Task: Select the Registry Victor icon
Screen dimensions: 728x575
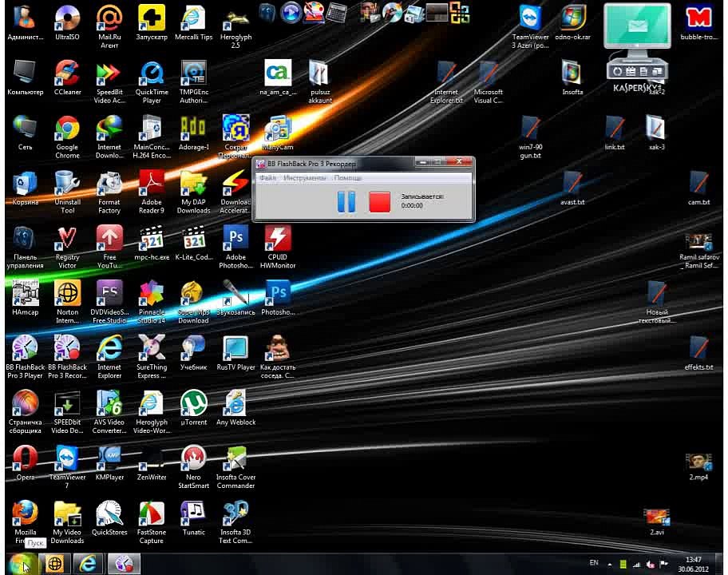Action: [67, 247]
